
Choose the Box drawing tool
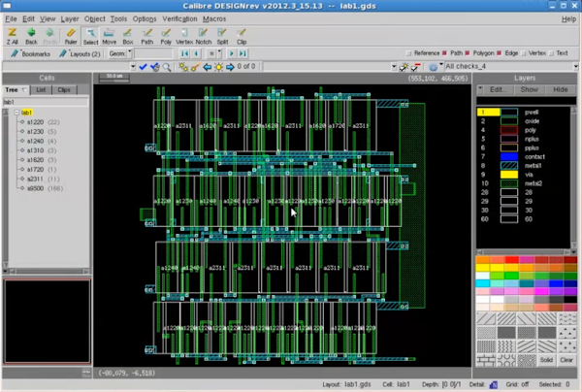[128, 36]
